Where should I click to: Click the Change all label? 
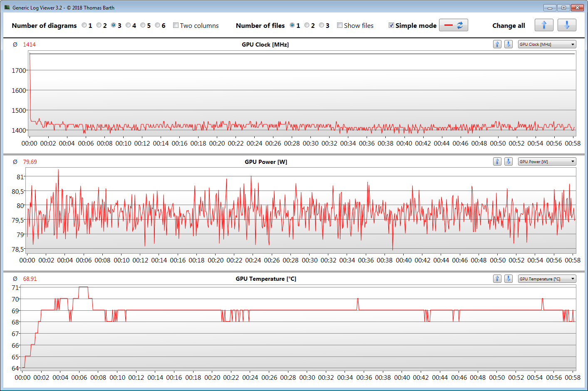(x=509, y=25)
